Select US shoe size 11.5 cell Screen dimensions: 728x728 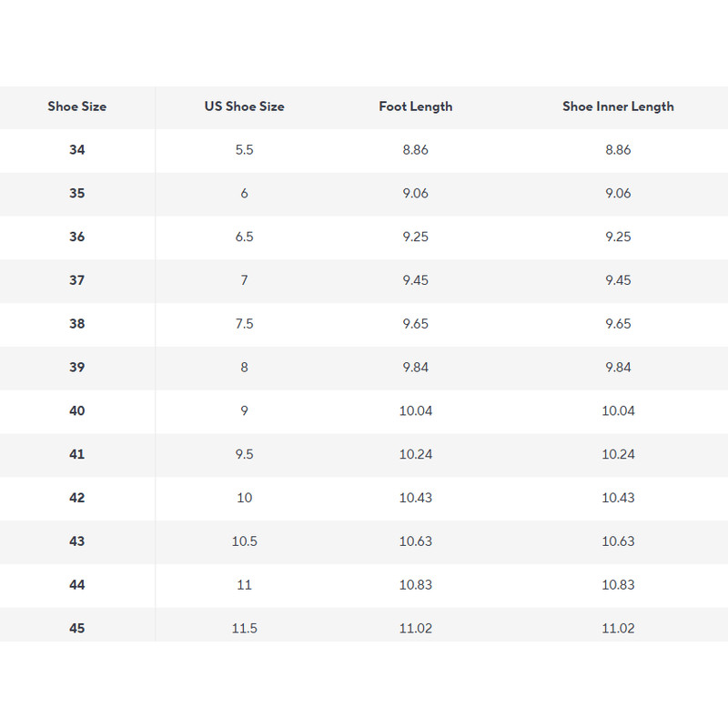244,629
